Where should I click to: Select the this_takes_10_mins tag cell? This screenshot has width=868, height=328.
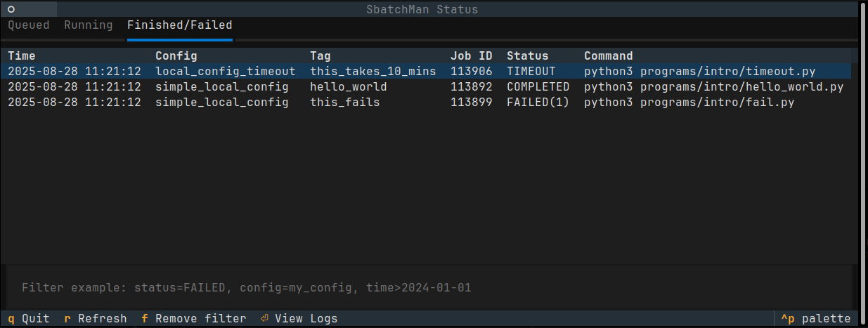click(373, 72)
